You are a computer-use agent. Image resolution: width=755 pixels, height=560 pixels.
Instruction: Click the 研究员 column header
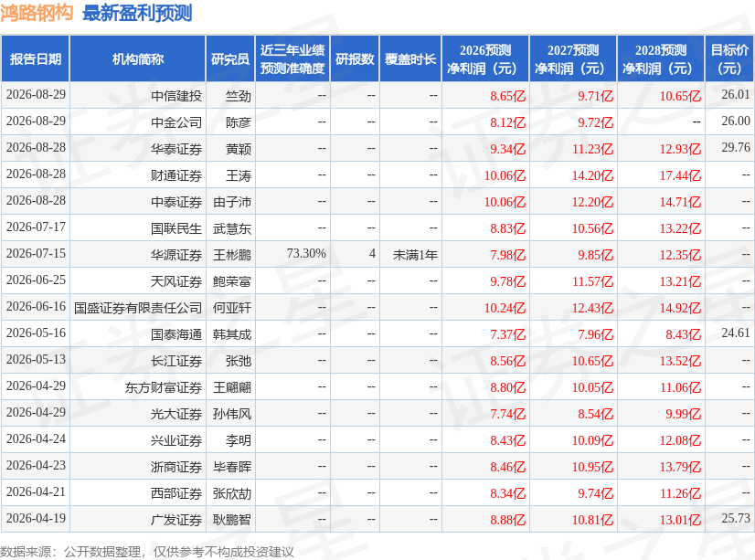pos(230,58)
